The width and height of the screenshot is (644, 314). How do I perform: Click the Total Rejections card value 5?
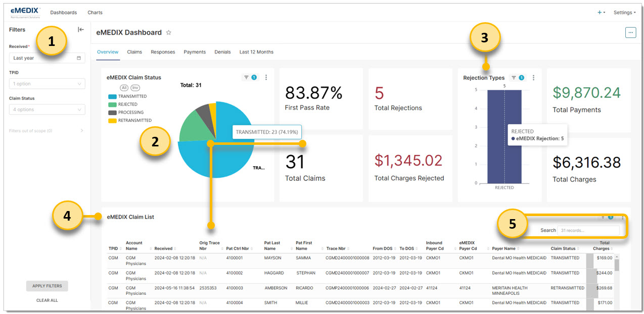pos(379,93)
